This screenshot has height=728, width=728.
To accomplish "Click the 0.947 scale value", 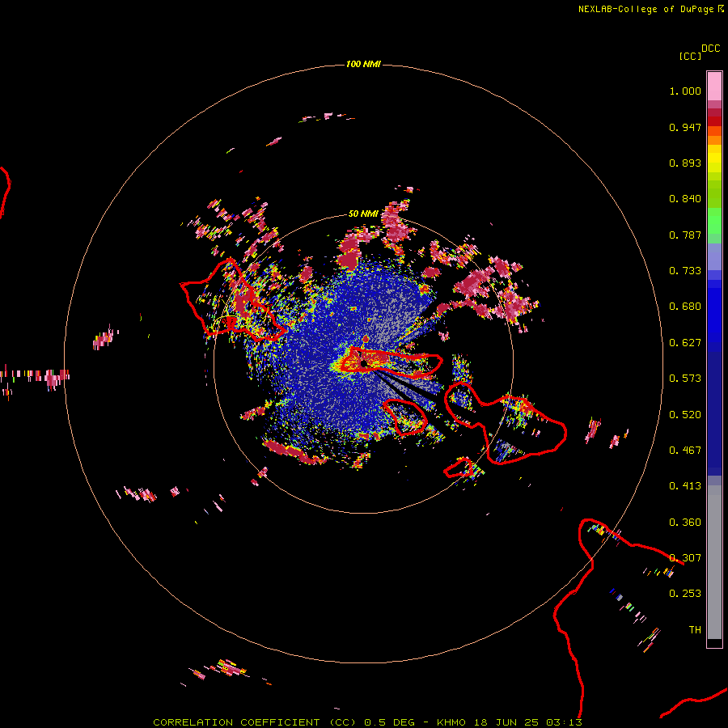I will pyautogui.click(x=685, y=127).
